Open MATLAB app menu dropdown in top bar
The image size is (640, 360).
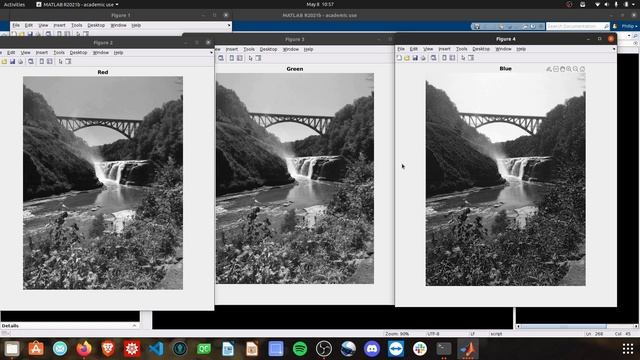[78, 4]
